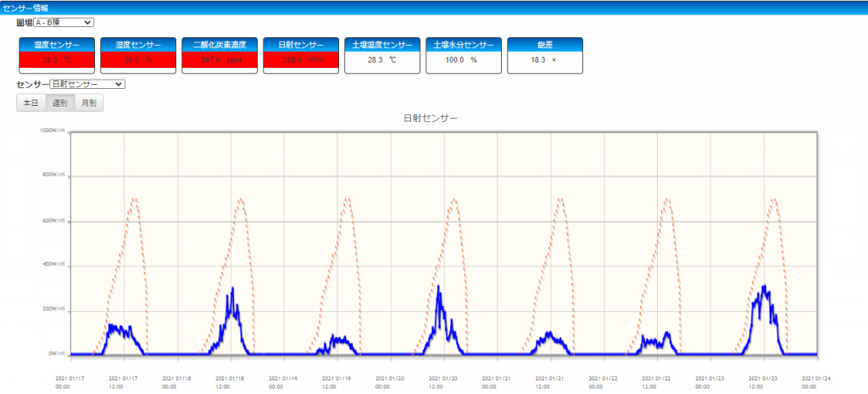Click the センサー情報 title bar
This screenshot has width=868, height=394.
25,6
